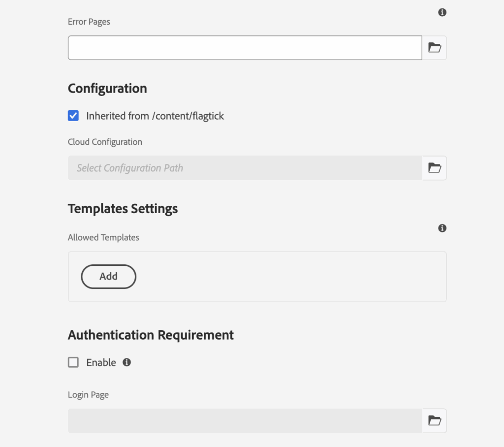
Task: Show the info tooltip above Error Pages field
Action: [x=442, y=12]
